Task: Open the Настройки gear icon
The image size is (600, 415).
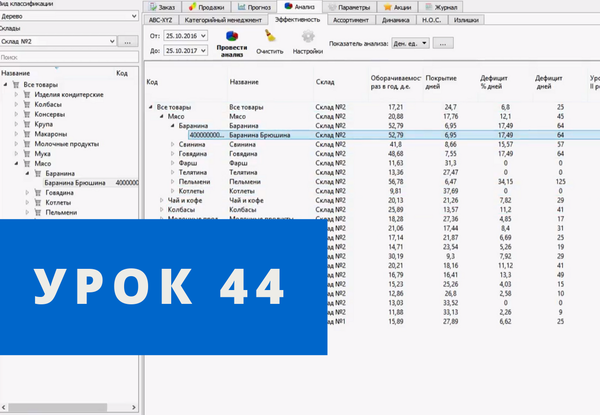Action: click(x=308, y=36)
